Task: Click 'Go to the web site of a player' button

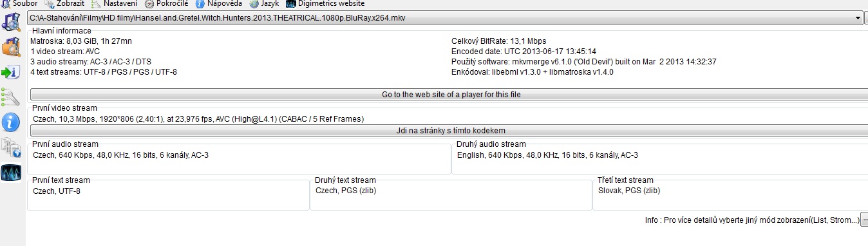Action: [x=451, y=95]
